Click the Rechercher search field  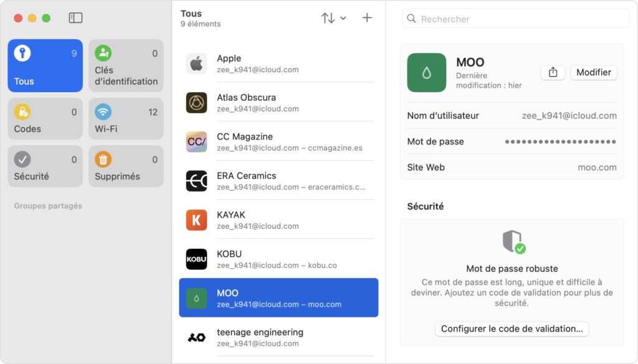[x=516, y=19]
